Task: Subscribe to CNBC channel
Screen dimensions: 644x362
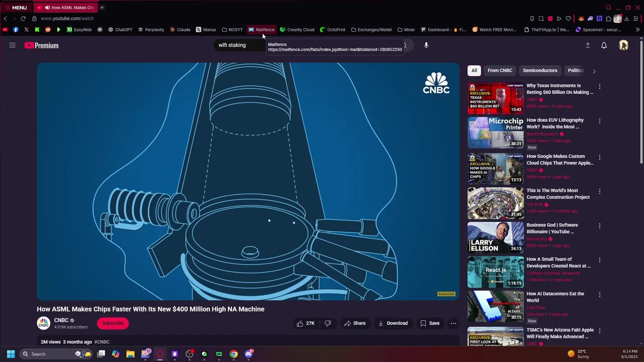Action: click(113, 323)
